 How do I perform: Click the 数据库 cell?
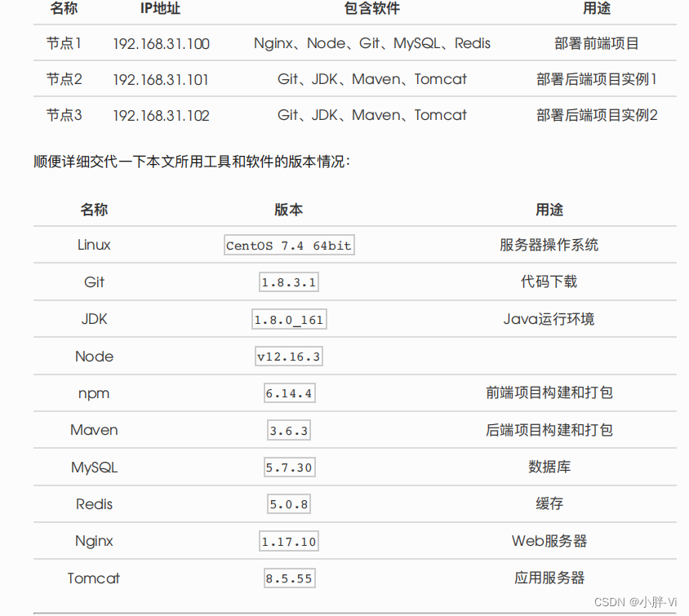tap(549, 467)
